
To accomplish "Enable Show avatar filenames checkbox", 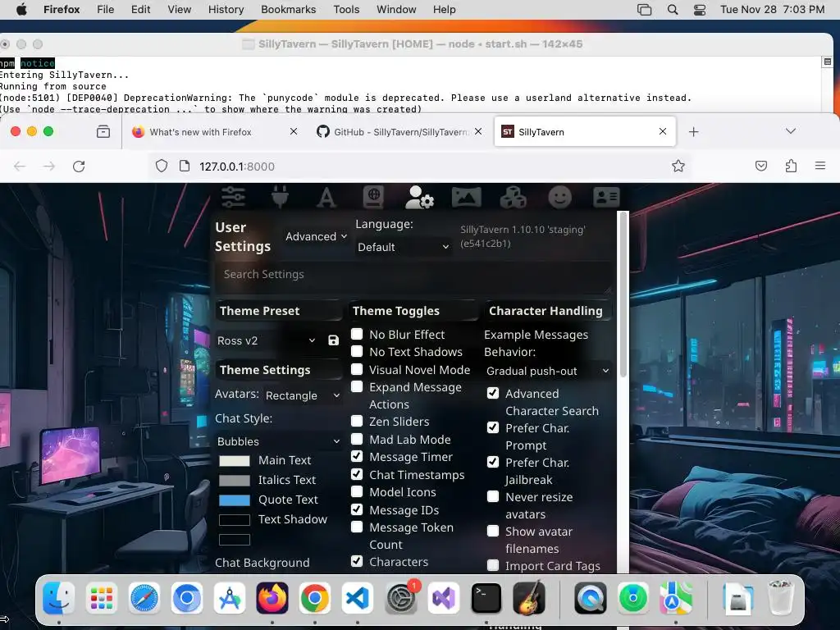I will pos(493,531).
